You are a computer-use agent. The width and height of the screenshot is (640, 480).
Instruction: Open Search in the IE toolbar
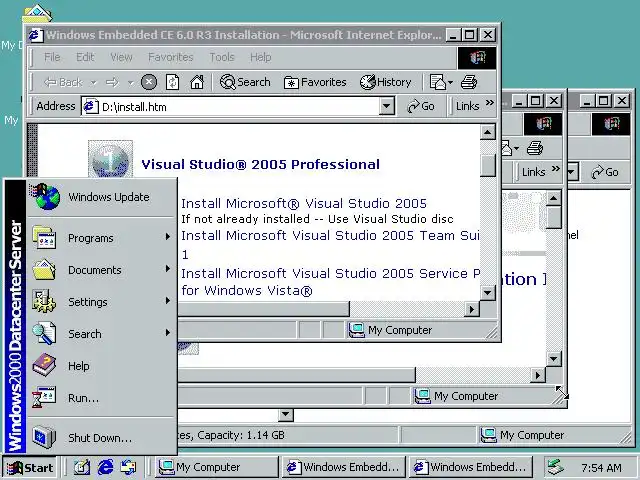[x=245, y=82]
